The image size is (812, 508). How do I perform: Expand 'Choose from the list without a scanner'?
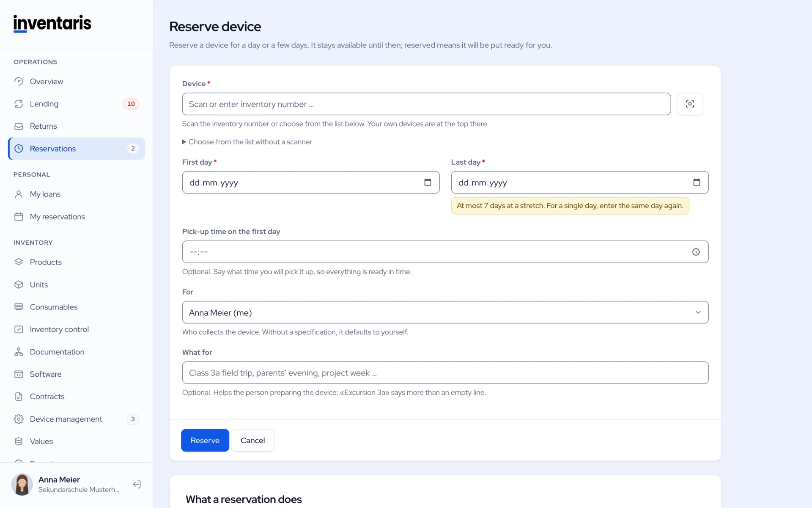tap(247, 142)
